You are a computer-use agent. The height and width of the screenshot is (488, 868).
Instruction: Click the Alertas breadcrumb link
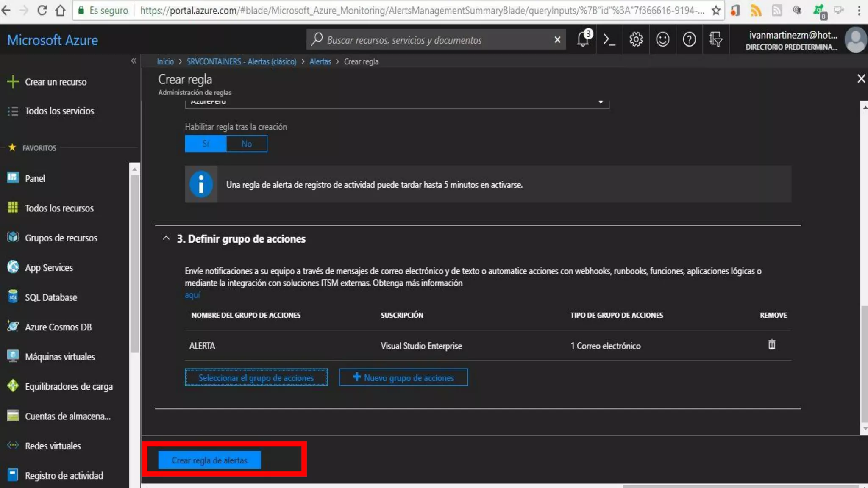pyautogui.click(x=320, y=62)
